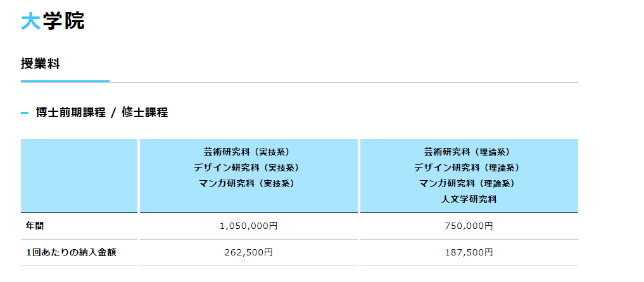Click the blue underline below 授業料
Image resolution: width=644 pixels, height=282 pixels.
coord(65,81)
